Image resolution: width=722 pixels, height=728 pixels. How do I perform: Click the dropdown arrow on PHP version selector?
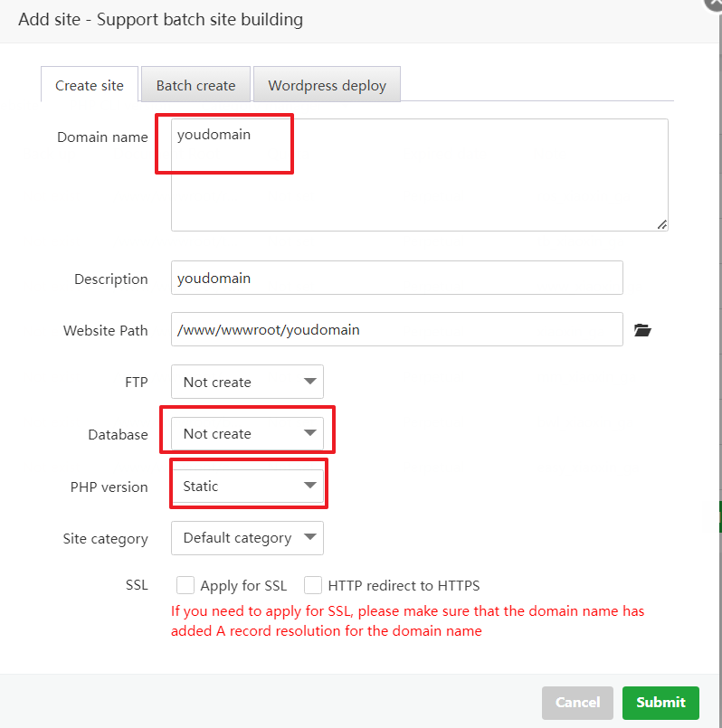309,485
